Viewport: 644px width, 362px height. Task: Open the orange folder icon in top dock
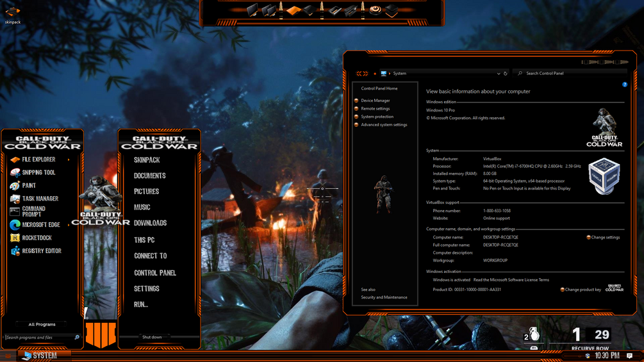pyautogui.click(x=293, y=10)
